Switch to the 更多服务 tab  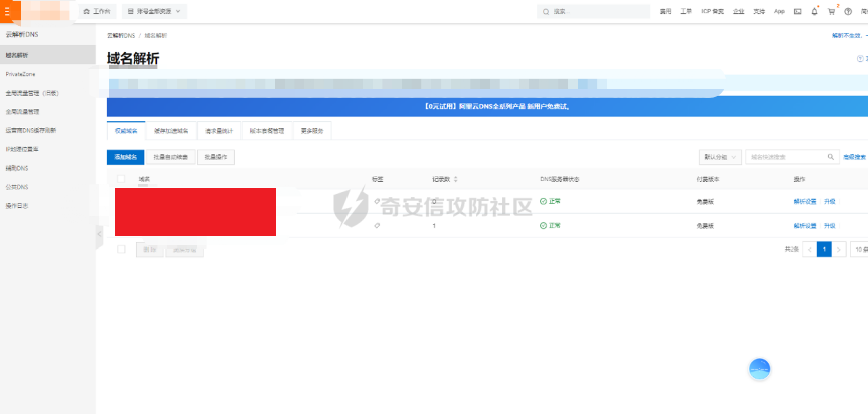click(x=312, y=131)
